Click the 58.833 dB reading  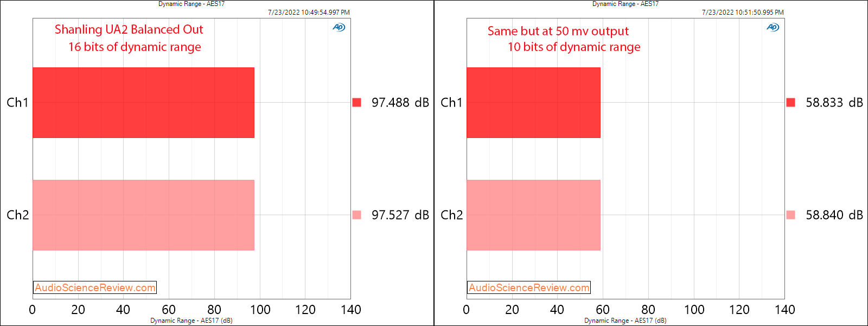pos(834,102)
